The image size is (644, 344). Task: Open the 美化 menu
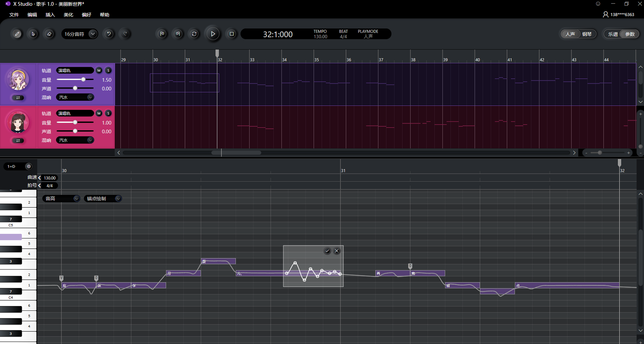68,15
